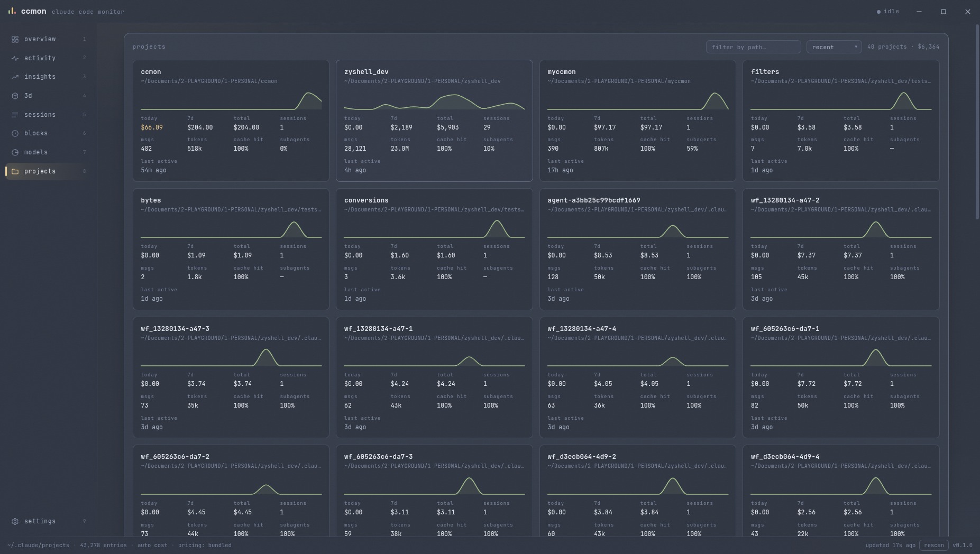
Task: Click the insights trend icon in sidebar
Action: pyautogui.click(x=15, y=77)
